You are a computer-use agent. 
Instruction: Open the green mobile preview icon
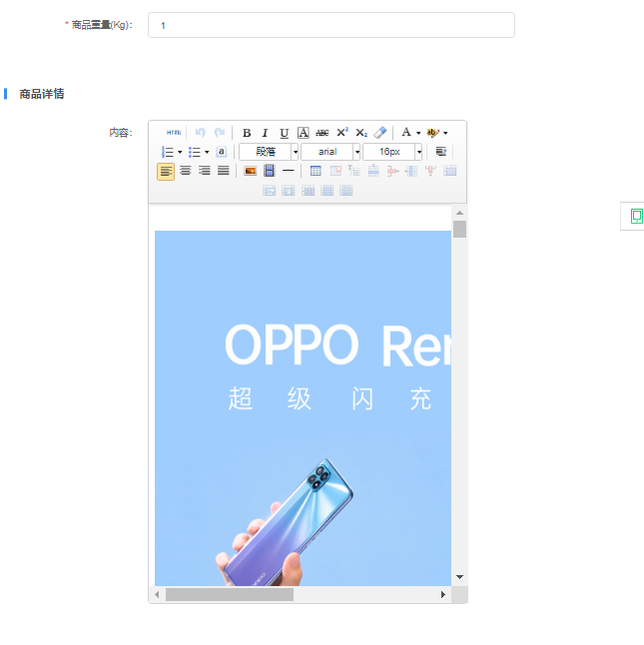click(x=636, y=216)
